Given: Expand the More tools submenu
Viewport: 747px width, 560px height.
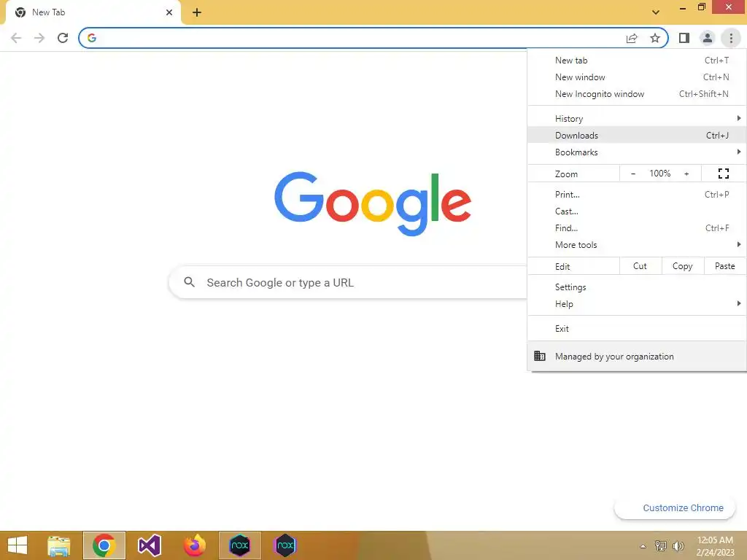Looking at the screenshot, I should pos(637,245).
